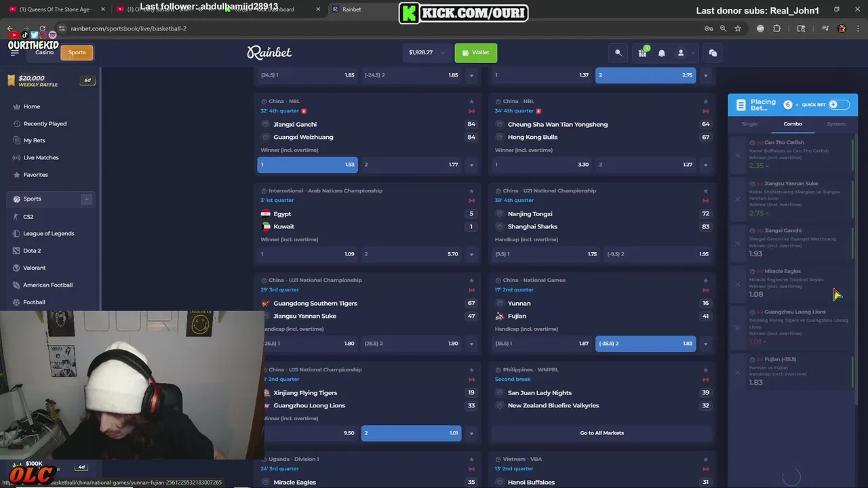Toggle Fujian handicap (-35.5) odds 1.83

point(646,344)
